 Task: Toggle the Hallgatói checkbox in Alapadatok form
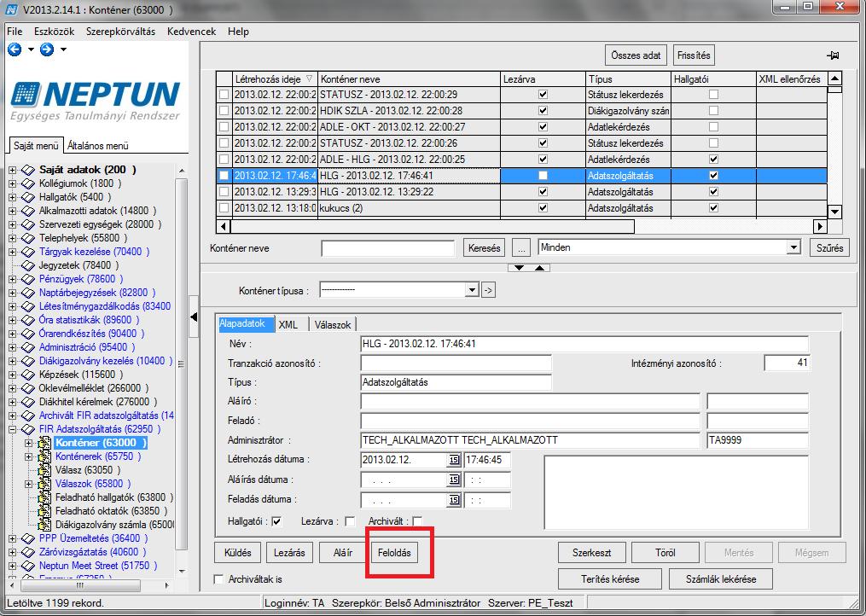[x=276, y=521]
